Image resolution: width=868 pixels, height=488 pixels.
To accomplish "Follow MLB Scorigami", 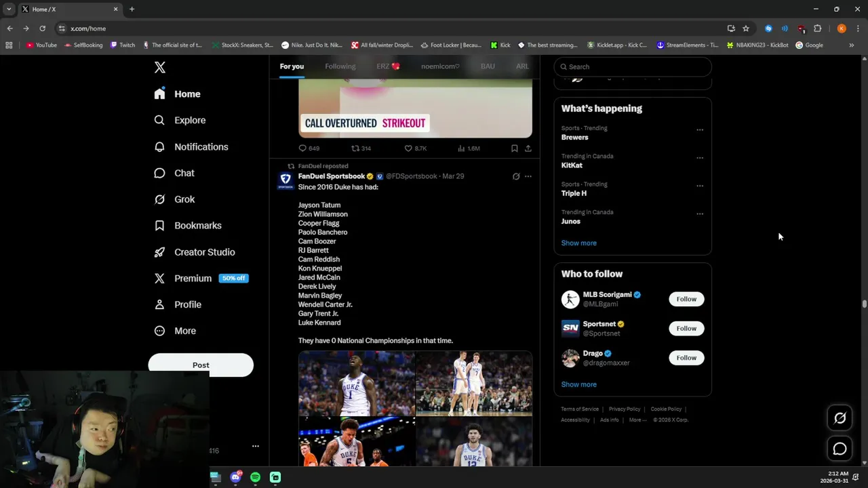I will 686,299.
